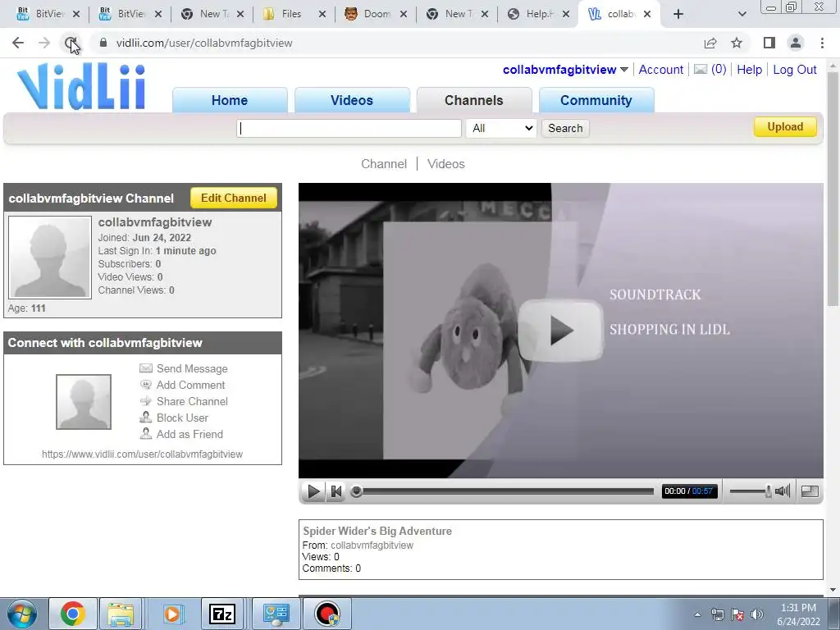Image resolution: width=840 pixels, height=630 pixels.
Task: Open the All search category dropdown
Action: coord(501,129)
